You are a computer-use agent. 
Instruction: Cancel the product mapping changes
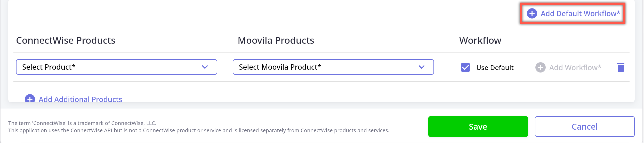pyautogui.click(x=584, y=127)
